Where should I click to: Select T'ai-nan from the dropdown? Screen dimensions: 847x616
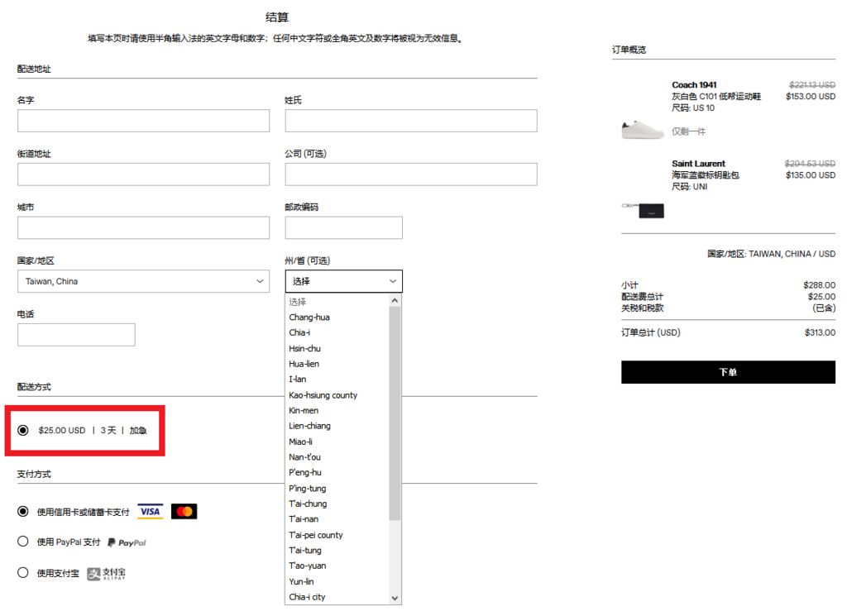point(337,518)
